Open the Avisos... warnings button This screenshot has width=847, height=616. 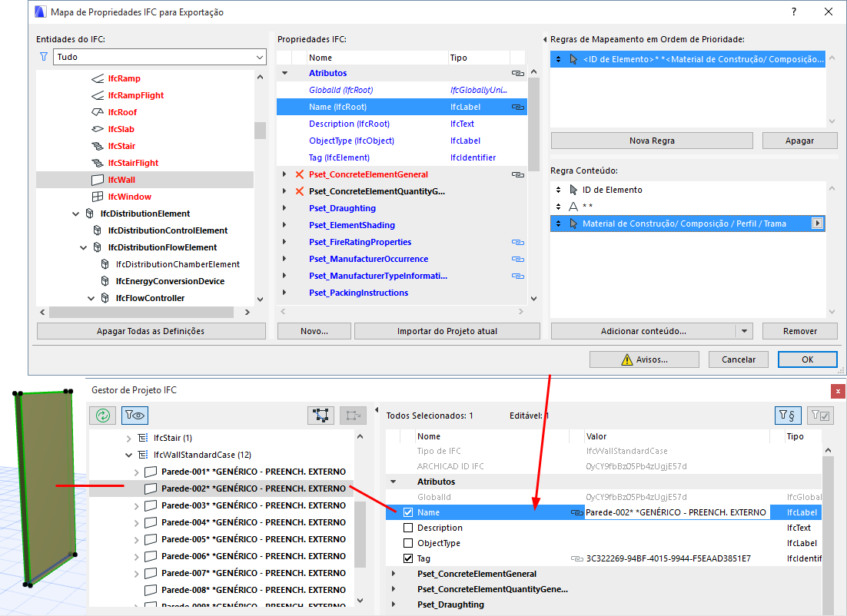pyautogui.click(x=644, y=359)
